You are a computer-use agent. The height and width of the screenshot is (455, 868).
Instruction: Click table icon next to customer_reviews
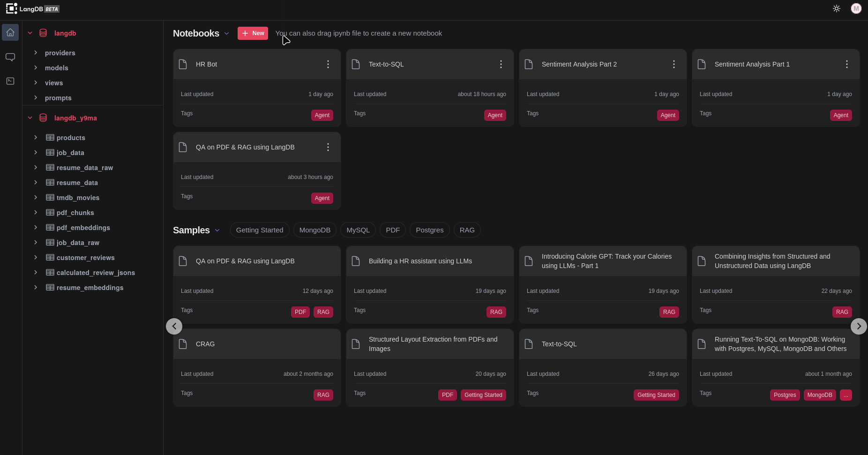50,257
